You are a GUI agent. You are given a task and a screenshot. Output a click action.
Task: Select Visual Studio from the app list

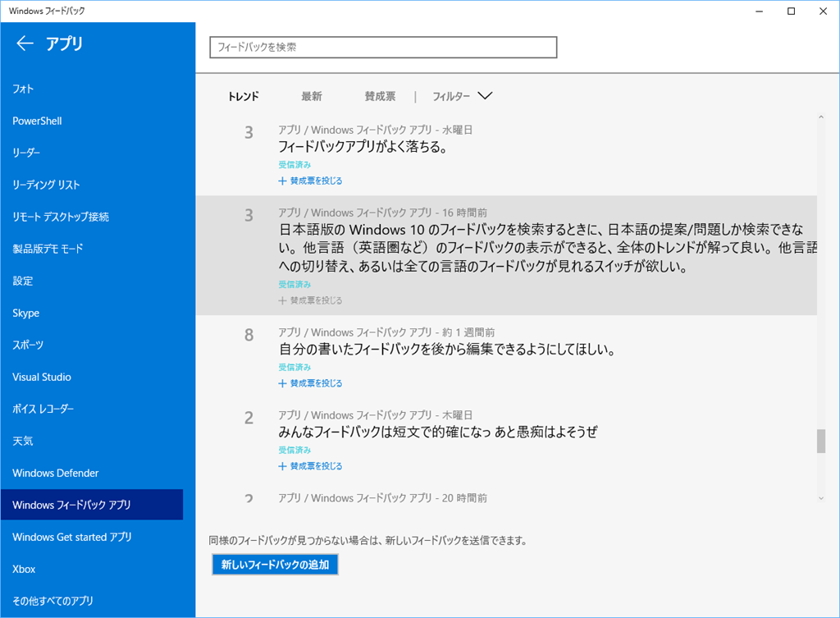click(42, 377)
